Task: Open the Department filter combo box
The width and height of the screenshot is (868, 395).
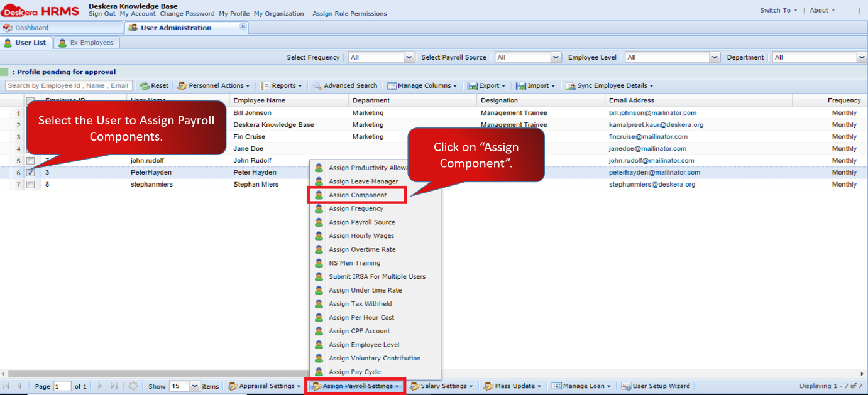Action: click(x=862, y=57)
